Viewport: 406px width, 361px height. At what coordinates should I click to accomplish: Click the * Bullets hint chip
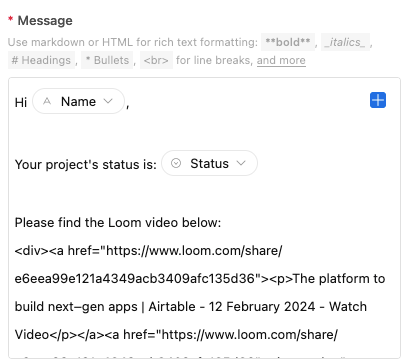[107, 60]
